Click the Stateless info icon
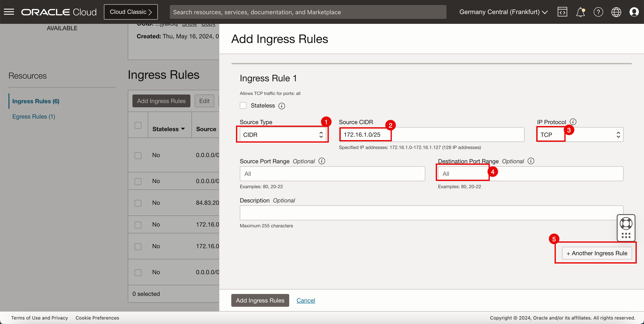This screenshot has width=644, height=324. (282, 106)
